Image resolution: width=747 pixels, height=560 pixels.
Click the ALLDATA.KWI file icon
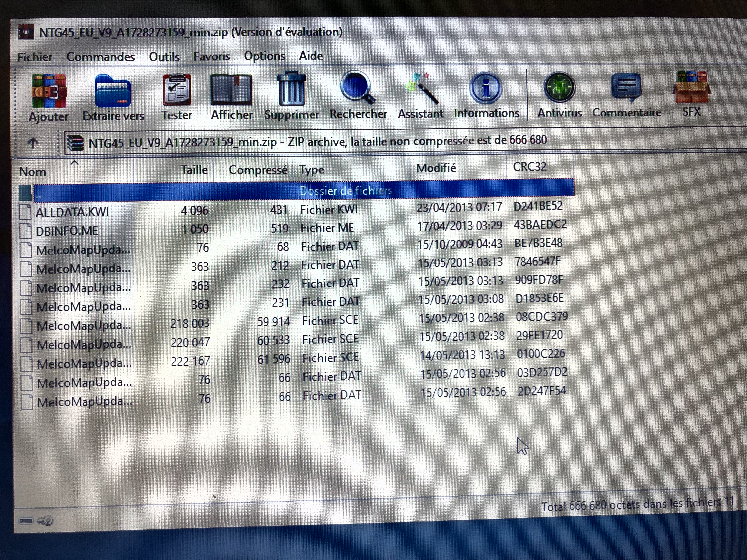26,212
